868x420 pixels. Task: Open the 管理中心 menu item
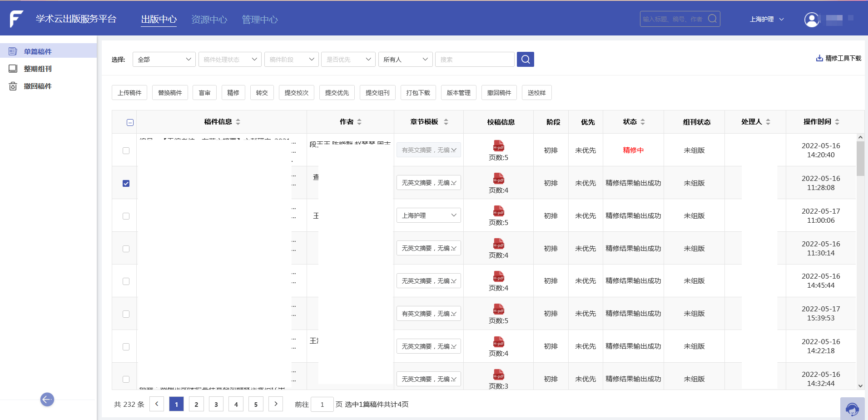pyautogui.click(x=260, y=19)
